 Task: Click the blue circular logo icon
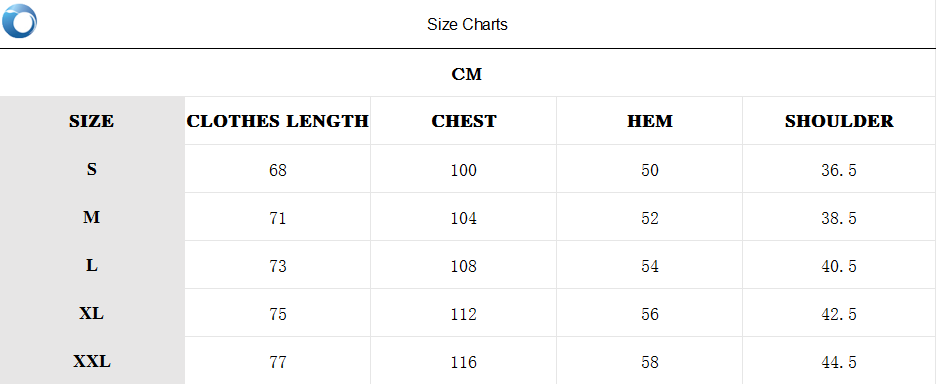point(19,21)
